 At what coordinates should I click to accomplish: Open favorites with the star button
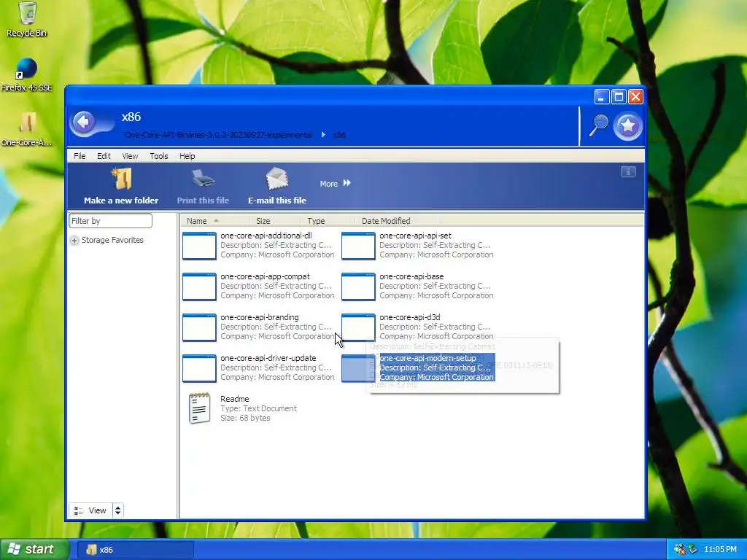click(628, 125)
